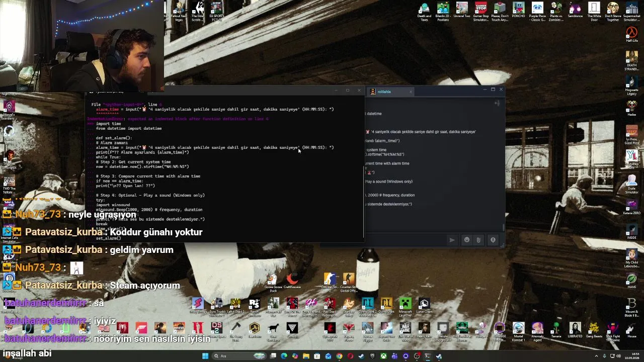The image size is (644, 362).
Task: Open Counter-Strike Global Offensive icon
Action: (349, 283)
